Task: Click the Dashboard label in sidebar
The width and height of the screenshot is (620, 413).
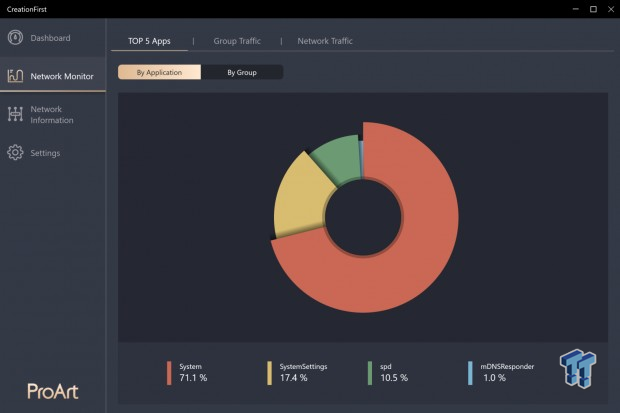Action: pyautogui.click(x=50, y=38)
